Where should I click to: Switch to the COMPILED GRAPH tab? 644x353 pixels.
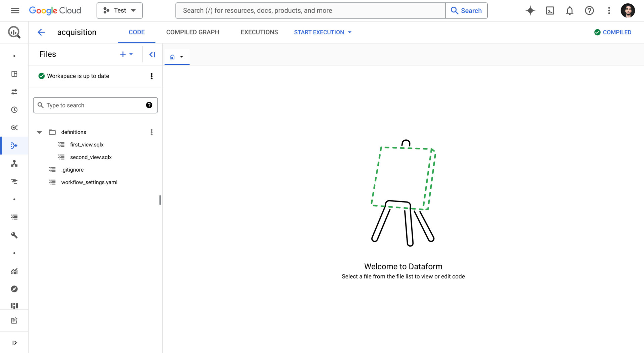[193, 32]
